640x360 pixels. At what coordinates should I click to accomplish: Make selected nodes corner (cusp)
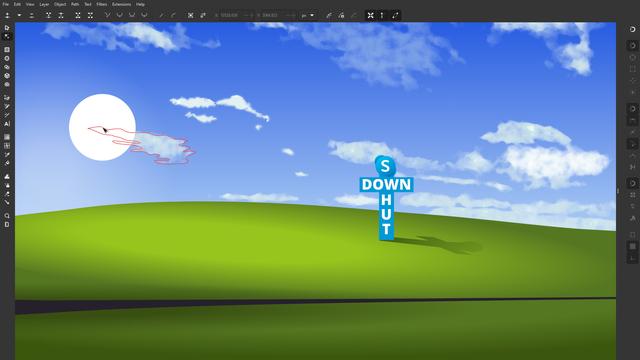tap(107, 16)
